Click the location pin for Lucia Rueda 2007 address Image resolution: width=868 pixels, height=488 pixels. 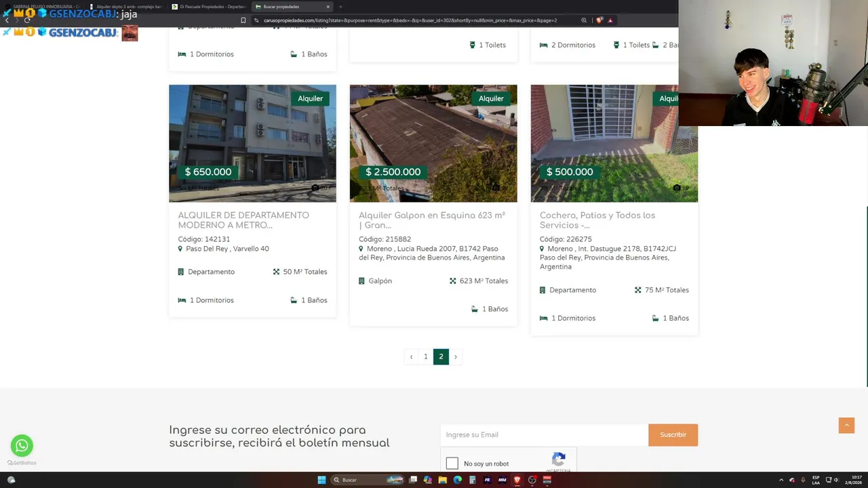(361, 249)
